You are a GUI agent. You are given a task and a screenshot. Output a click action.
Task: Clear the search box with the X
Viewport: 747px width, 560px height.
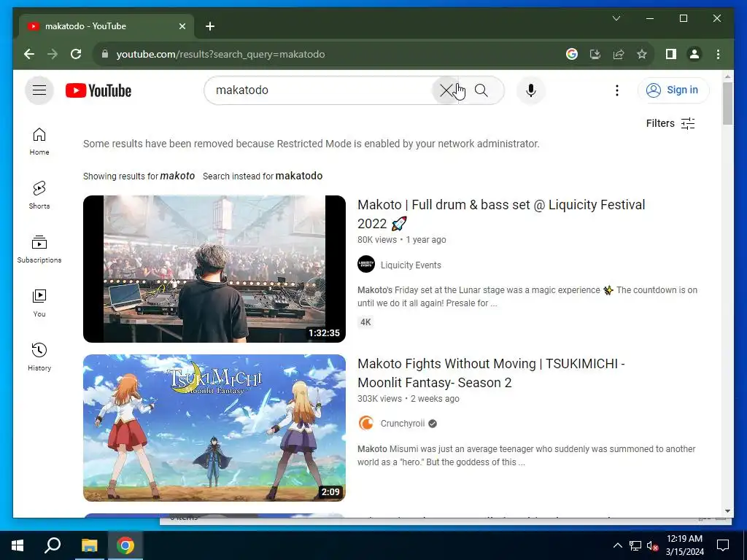coord(446,90)
